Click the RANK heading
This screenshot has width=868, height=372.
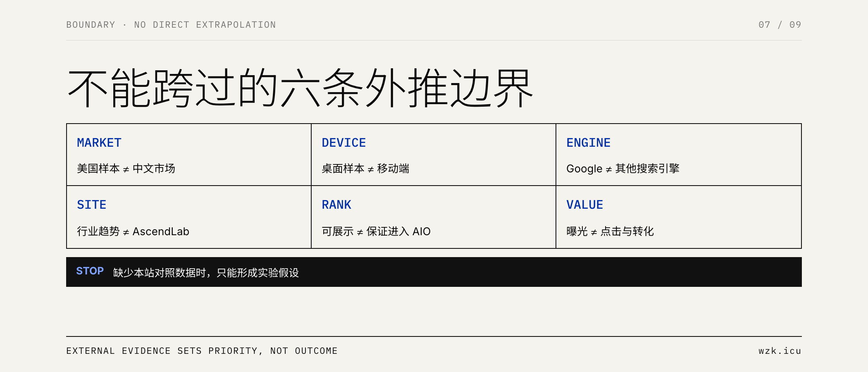point(336,205)
